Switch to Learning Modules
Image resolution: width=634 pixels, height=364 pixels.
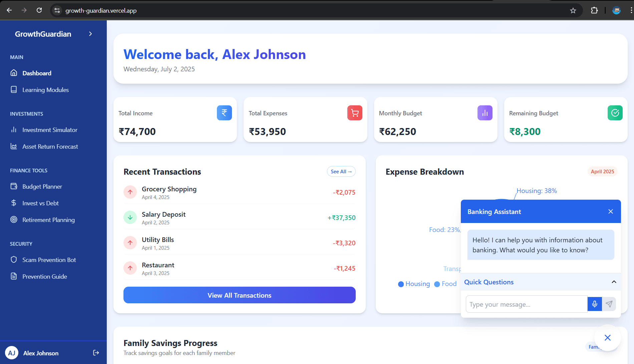click(45, 90)
